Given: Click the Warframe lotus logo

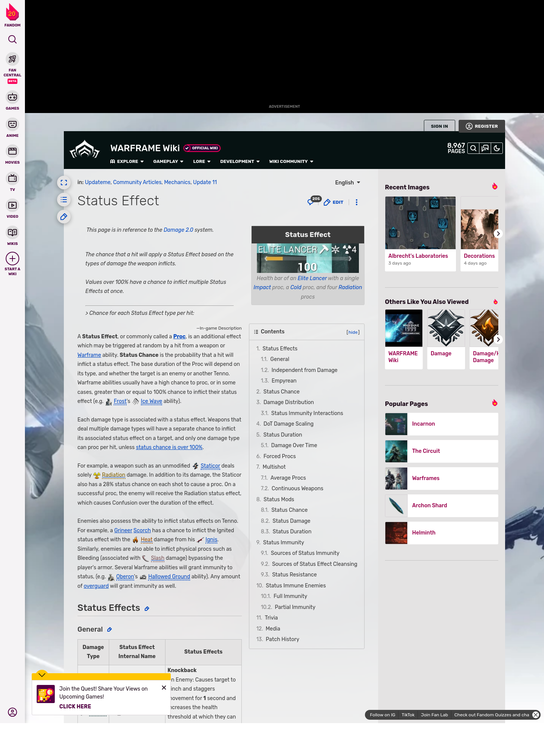Looking at the screenshot, I should click(x=85, y=150).
